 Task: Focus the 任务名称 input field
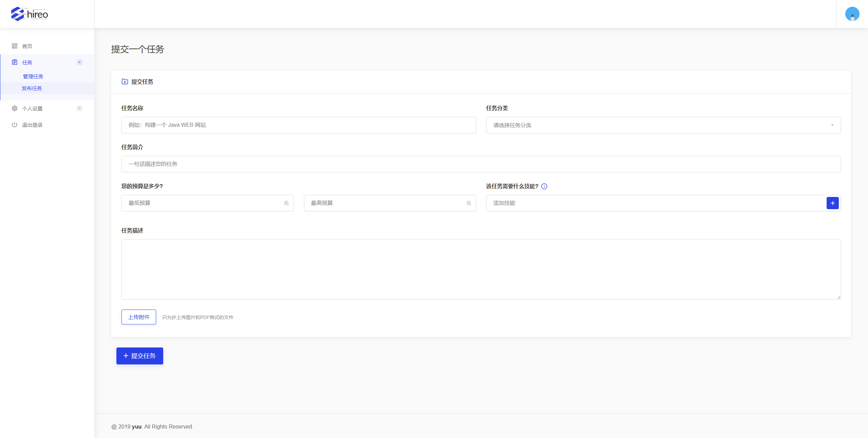point(298,125)
